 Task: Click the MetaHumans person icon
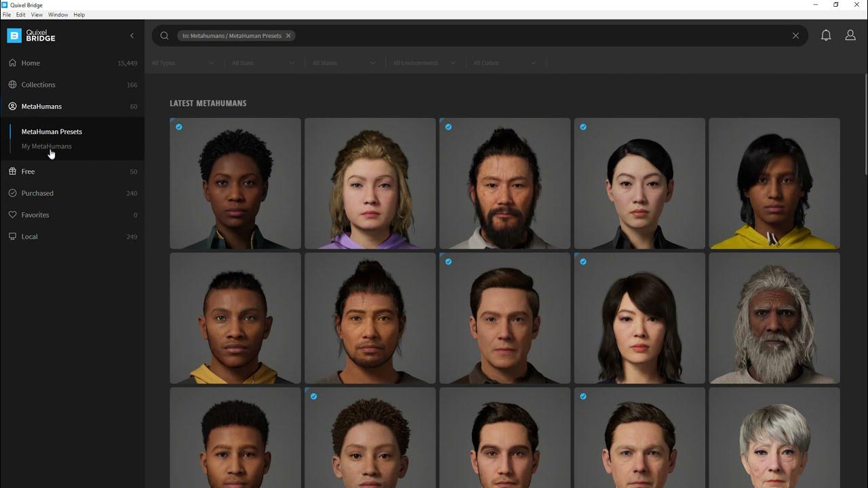click(x=13, y=106)
